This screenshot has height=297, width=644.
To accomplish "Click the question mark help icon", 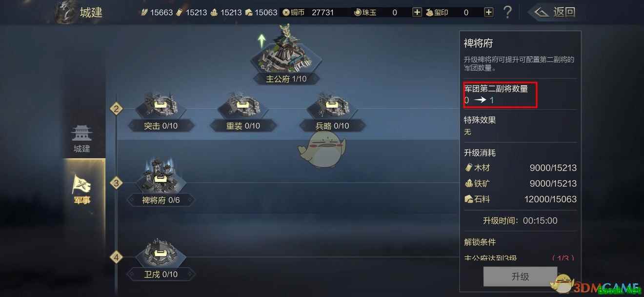I will (x=507, y=12).
